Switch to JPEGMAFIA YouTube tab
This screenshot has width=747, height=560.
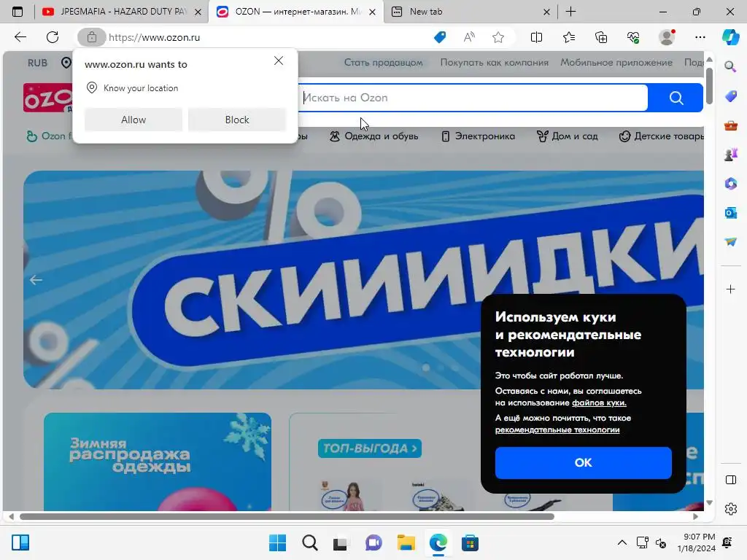coord(122,12)
